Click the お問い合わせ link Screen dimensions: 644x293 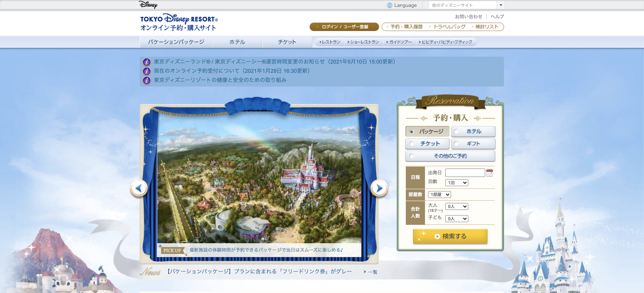click(x=469, y=16)
